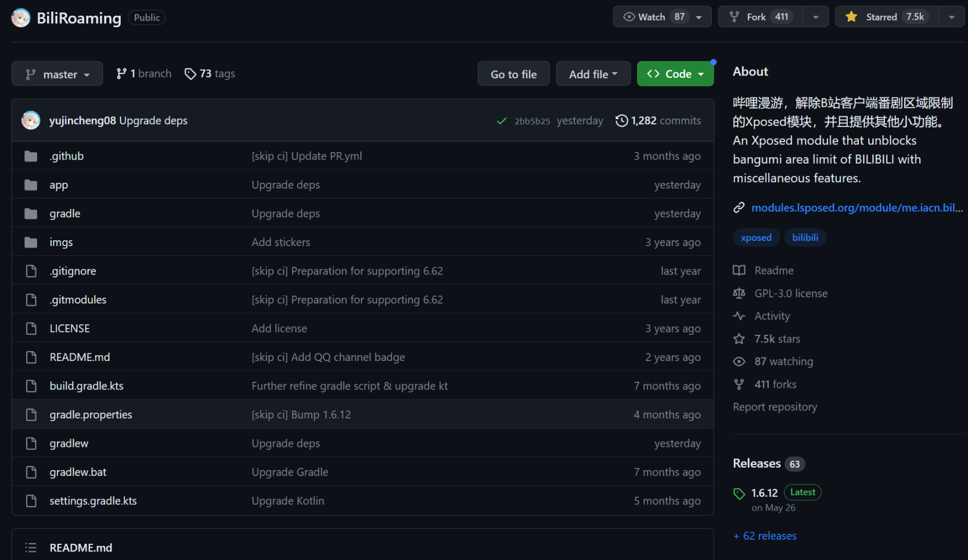Expand the Fork options dropdown arrow
This screenshot has width=968, height=560.
click(x=815, y=17)
